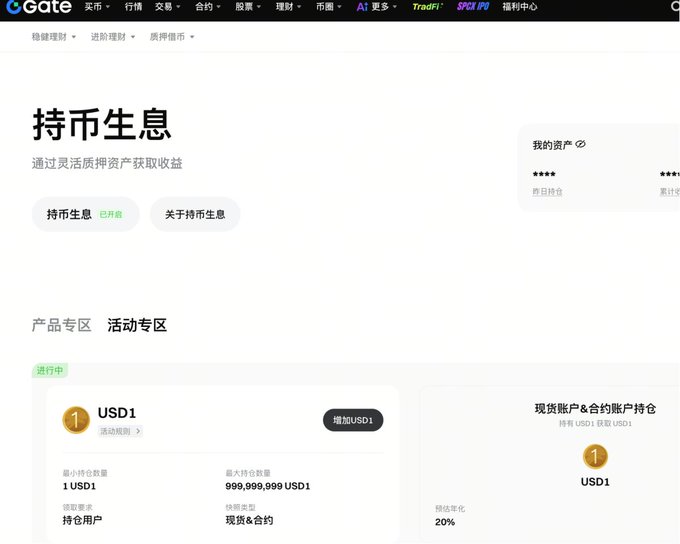Click the 持仓用户 requirement value
This screenshot has width=680, height=544.
click(x=82, y=520)
